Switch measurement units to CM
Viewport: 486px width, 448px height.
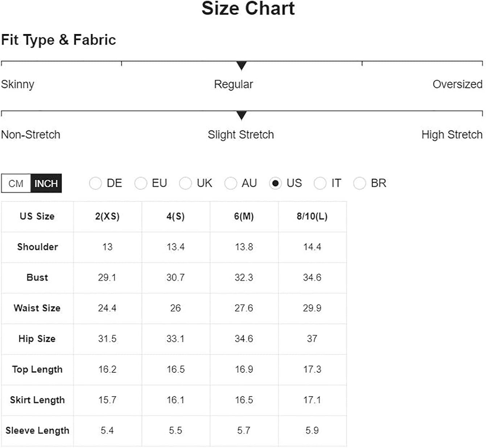click(16, 183)
